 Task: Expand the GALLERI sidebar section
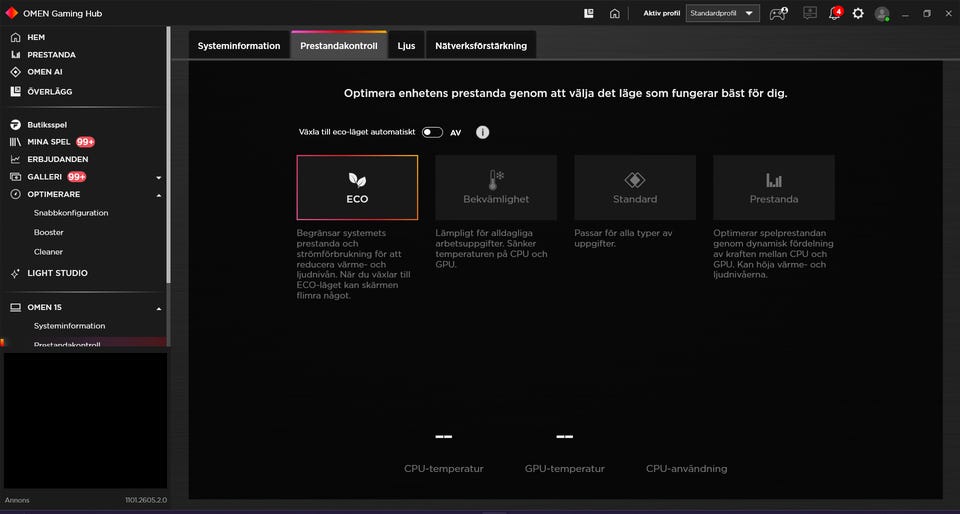(x=159, y=177)
